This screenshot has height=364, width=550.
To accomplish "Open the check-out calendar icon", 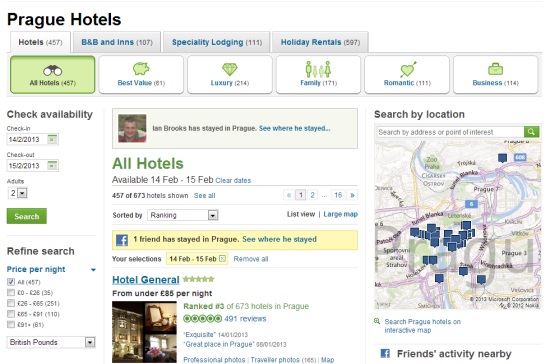I will [x=52, y=165].
